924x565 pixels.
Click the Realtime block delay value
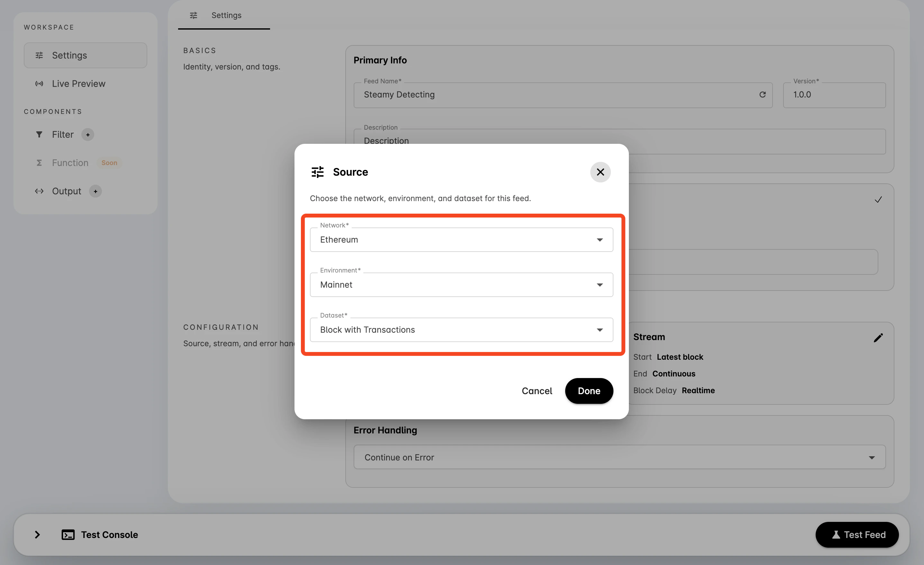point(698,390)
